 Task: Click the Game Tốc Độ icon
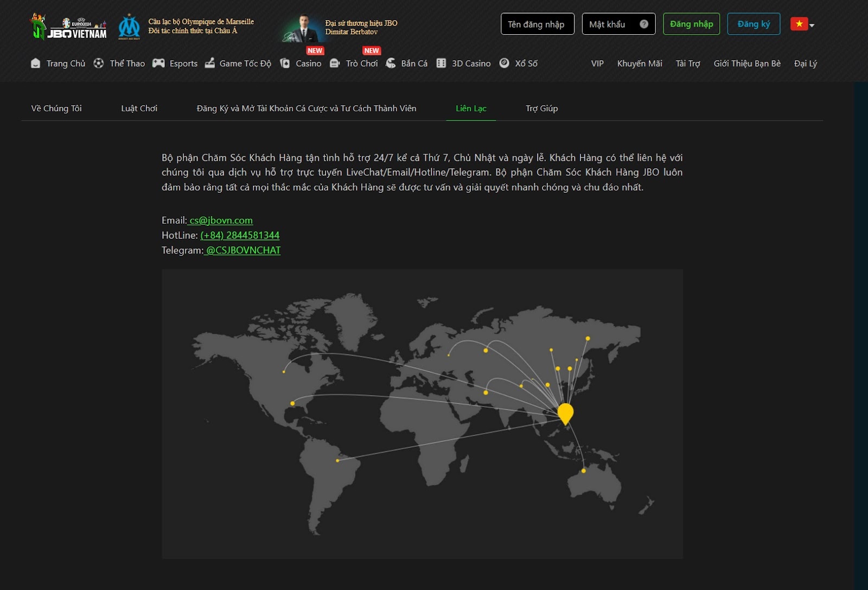pos(210,63)
